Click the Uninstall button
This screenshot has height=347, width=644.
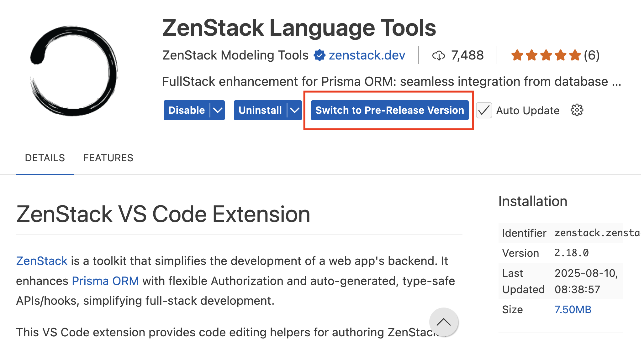pyautogui.click(x=260, y=110)
